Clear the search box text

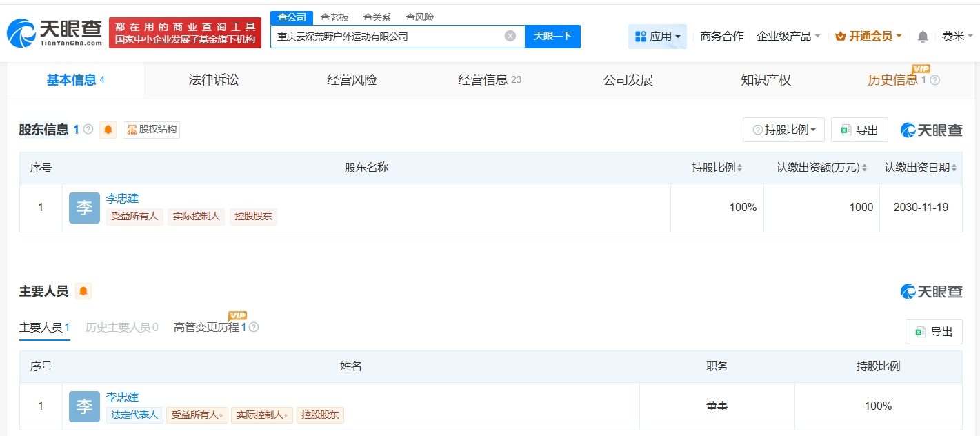(x=510, y=37)
